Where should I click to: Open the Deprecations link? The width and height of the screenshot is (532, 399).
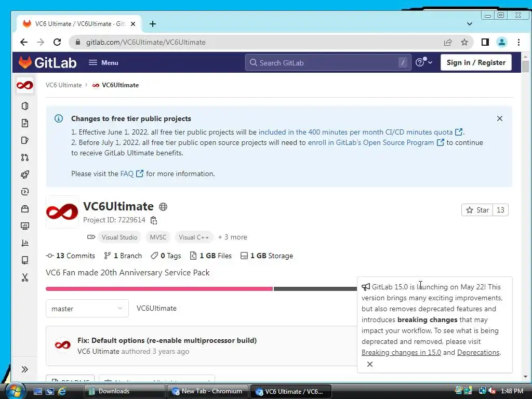pyautogui.click(x=478, y=353)
